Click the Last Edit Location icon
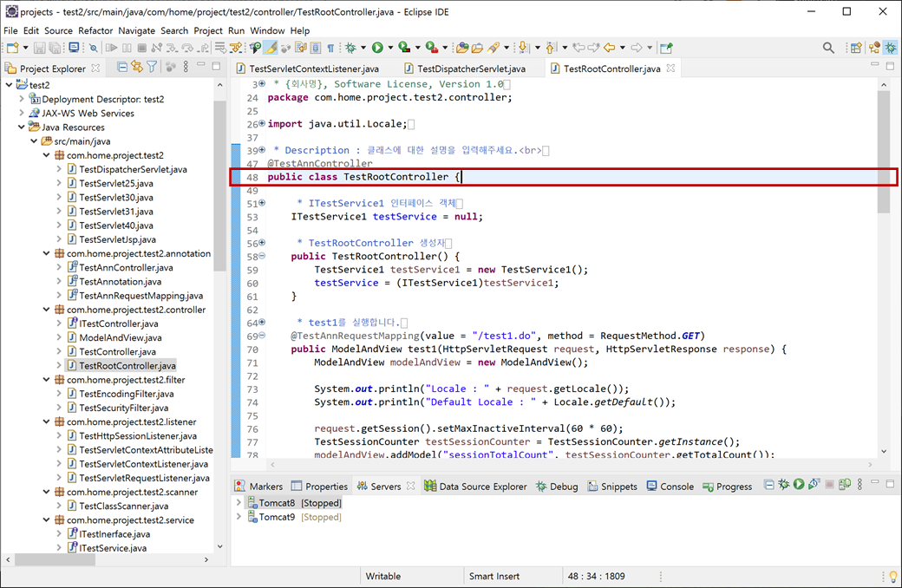This screenshot has height=588, width=902. [578, 49]
